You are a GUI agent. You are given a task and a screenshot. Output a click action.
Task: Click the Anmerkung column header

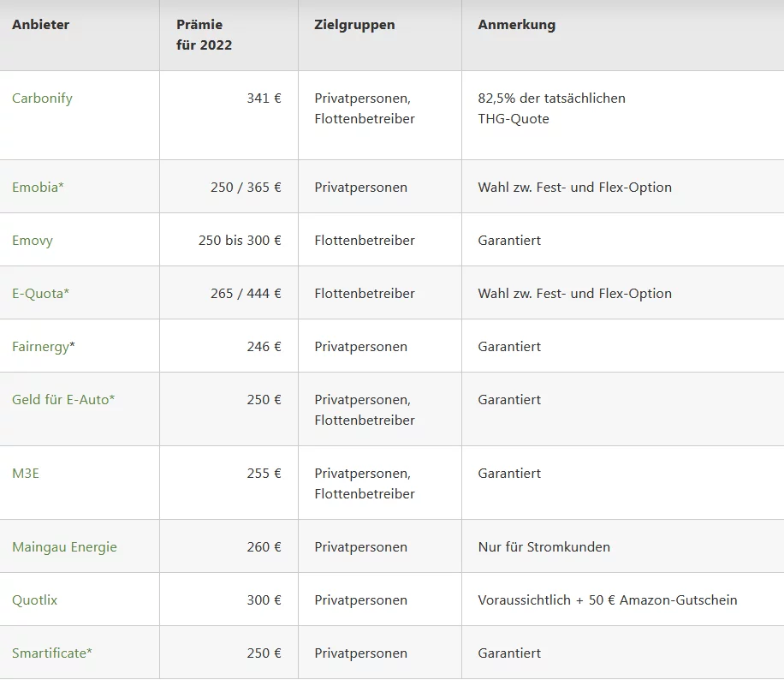pyautogui.click(x=516, y=25)
